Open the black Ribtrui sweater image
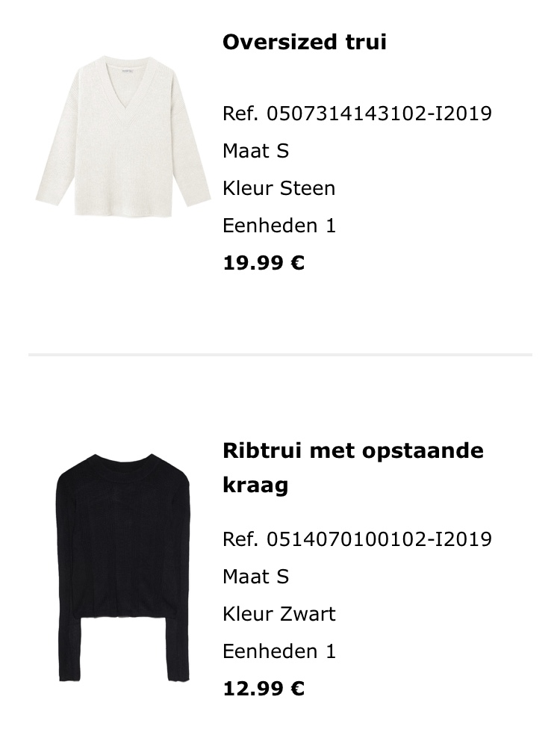Image resolution: width=560 pixels, height=729 pixels. pos(123,567)
